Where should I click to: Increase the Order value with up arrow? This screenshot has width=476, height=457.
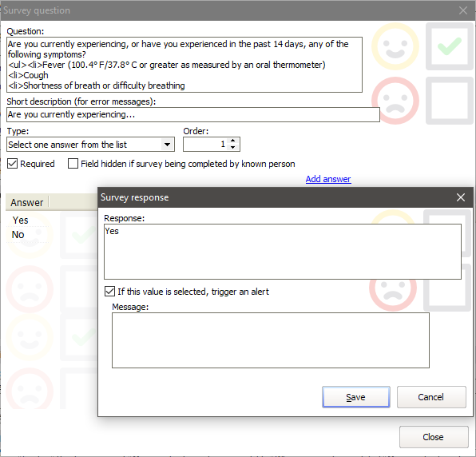pos(233,141)
